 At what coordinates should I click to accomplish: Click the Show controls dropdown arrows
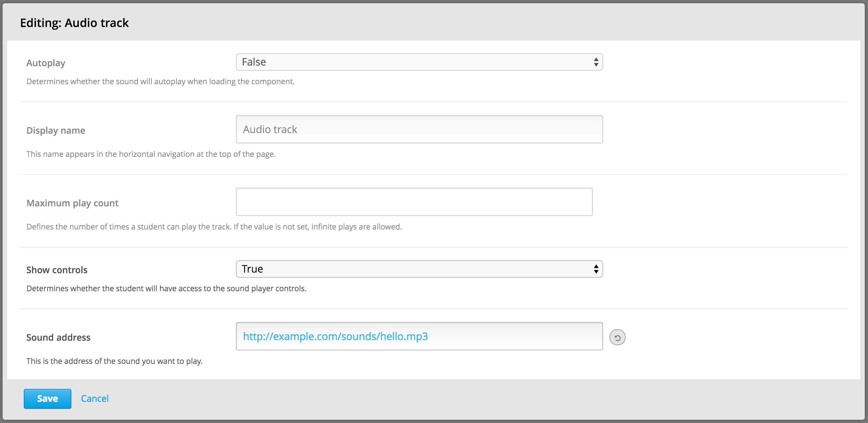[596, 269]
